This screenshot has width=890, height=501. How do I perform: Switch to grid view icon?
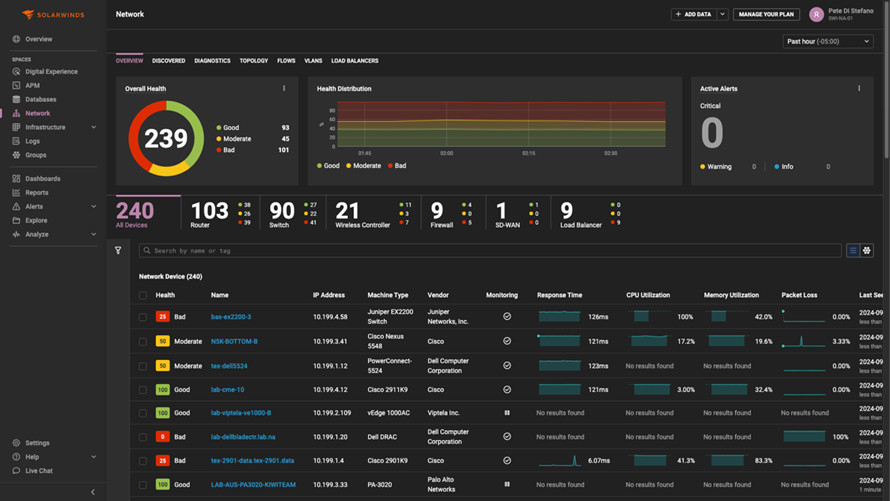[867, 250]
